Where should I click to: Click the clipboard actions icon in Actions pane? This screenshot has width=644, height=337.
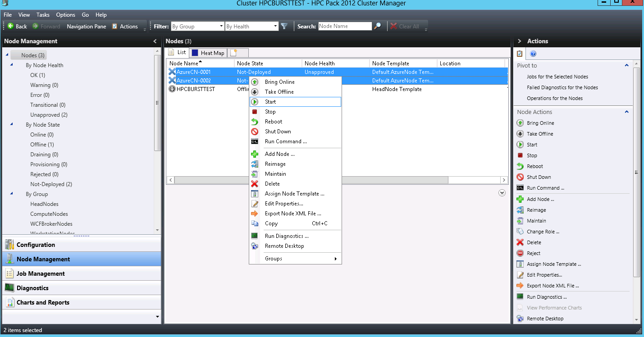click(x=520, y=54)
